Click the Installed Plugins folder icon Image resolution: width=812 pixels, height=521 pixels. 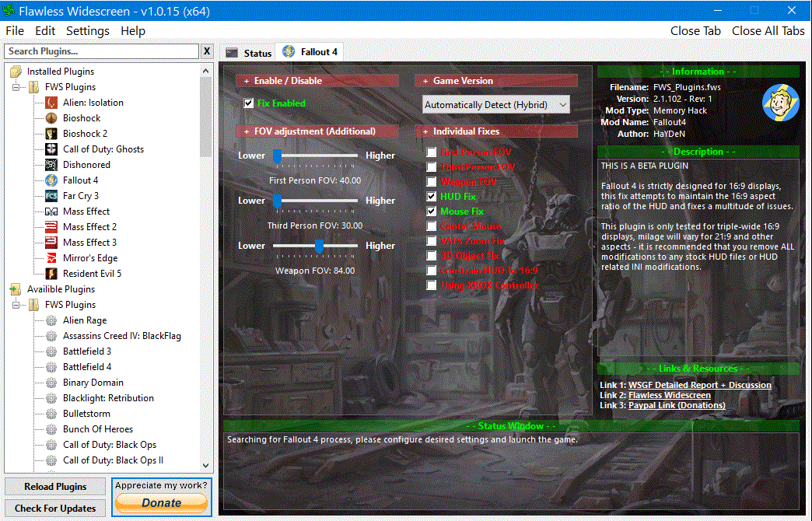coord(16,72)
